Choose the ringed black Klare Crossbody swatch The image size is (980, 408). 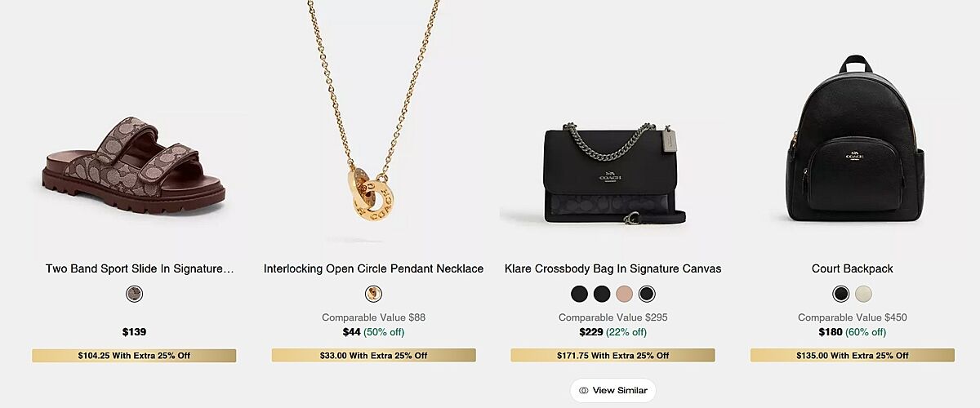click(x=647, y=294)
